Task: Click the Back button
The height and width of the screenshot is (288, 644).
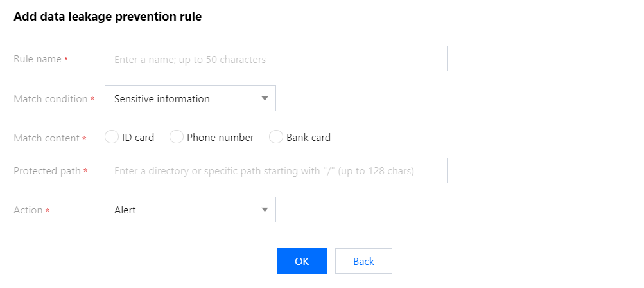Action: pyautogui.click(x=363, y=261)
